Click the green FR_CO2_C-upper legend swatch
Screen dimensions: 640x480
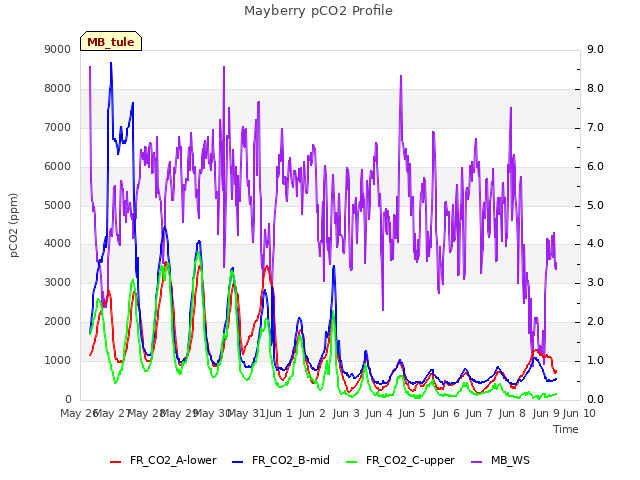click(351, 462)
